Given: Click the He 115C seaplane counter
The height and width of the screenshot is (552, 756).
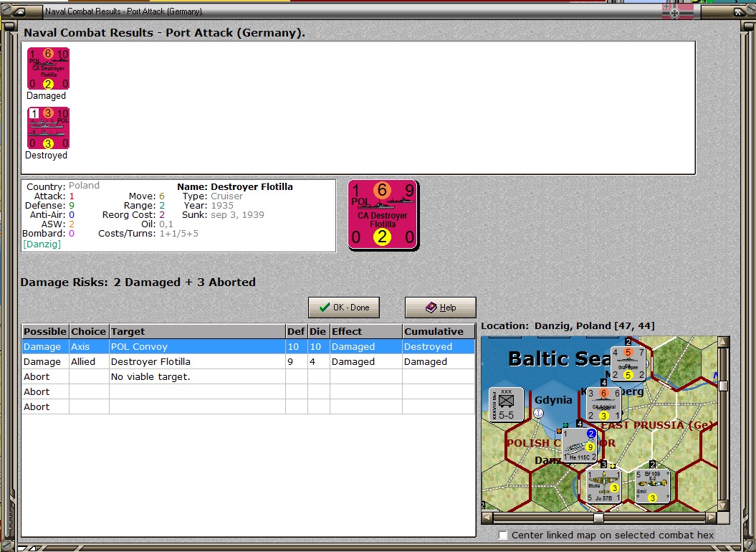Looking at the screenshot, I should pyautogui.click(x=580, y=445).
